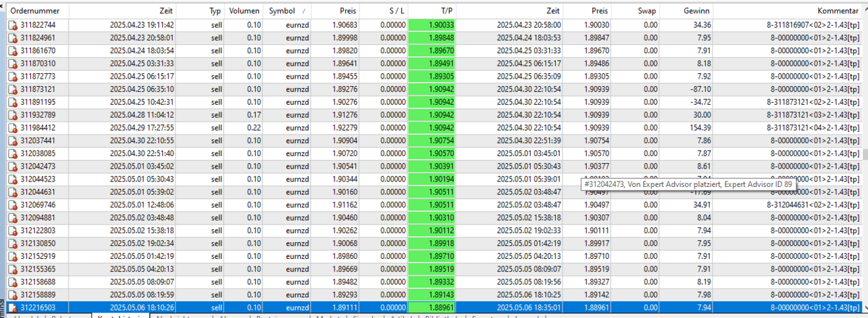Select open time 2025.05.01 12:48:06
The image size is (868, 318).
142,205
